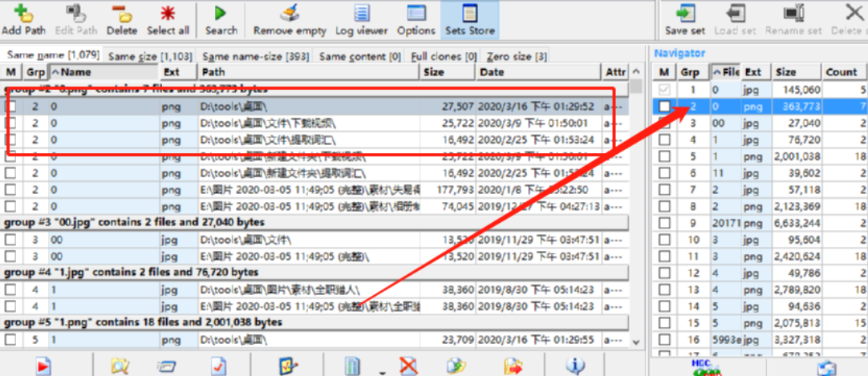
Task: Sort file list by Path column
Action: point(308,72)
